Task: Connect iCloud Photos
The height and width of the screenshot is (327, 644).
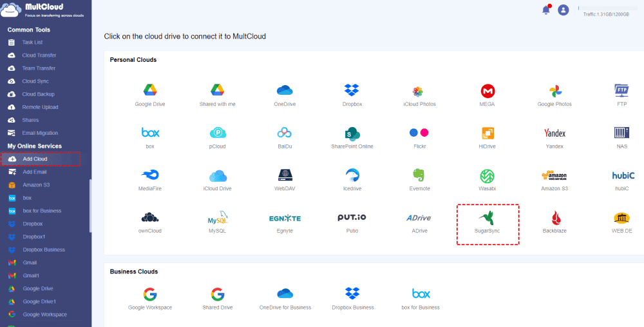Action: coord(419,95)
